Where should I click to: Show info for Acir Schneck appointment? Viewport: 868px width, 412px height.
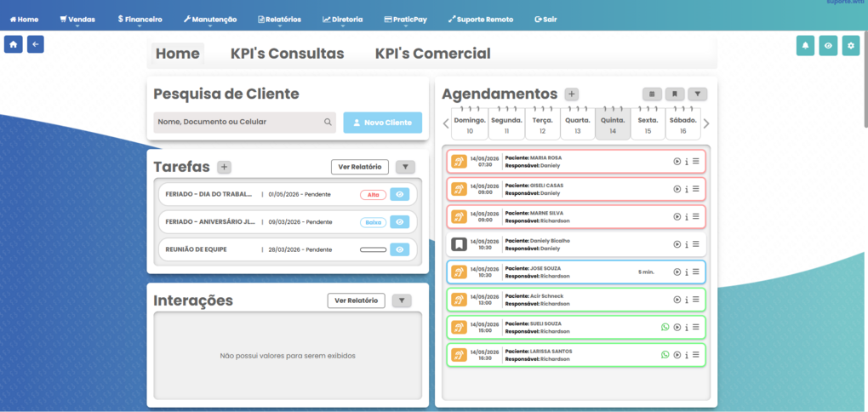click(x=687, y=300)
